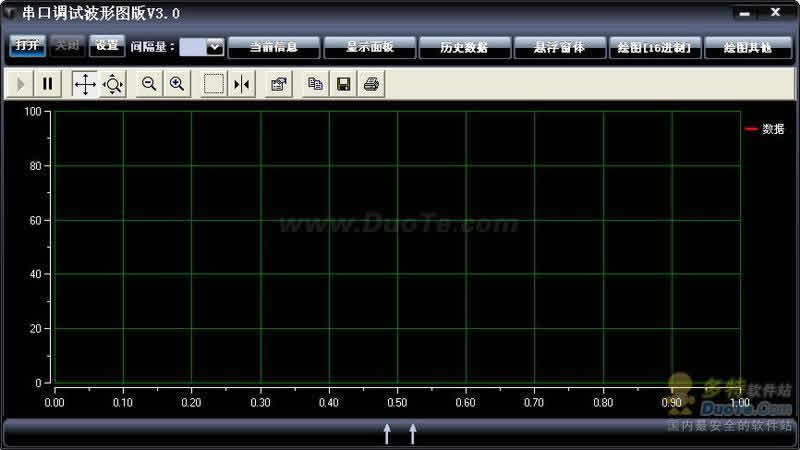800x450 pixels.
Task: Print the chart with printer icon
Action: 371,85
